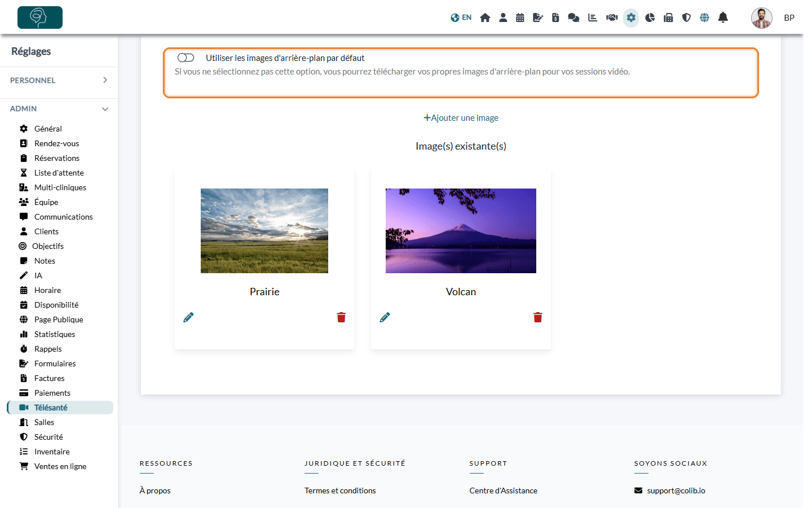Open the user profile avatar
812x508 pixels.
tap(761, 18)
